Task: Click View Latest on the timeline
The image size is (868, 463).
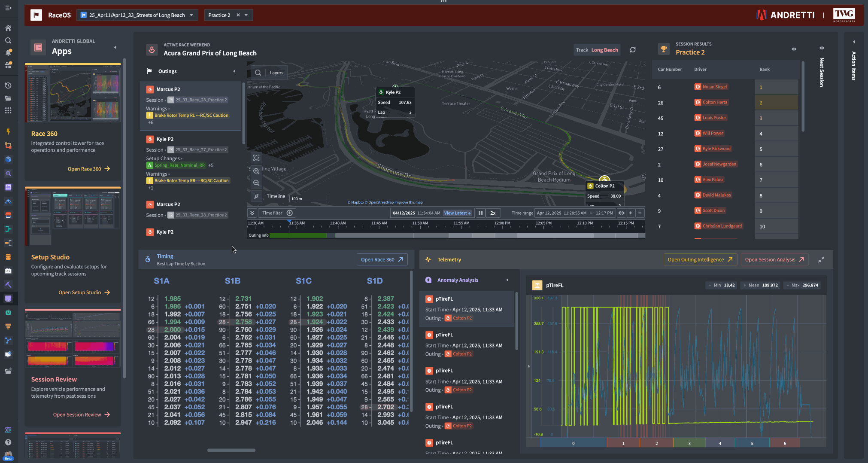Action: (458, 213)
